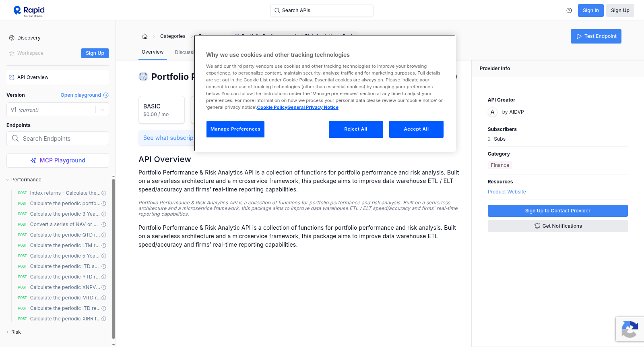Show info for periodic 3 Yea... endpoint
644x347 pixels.
104,214
